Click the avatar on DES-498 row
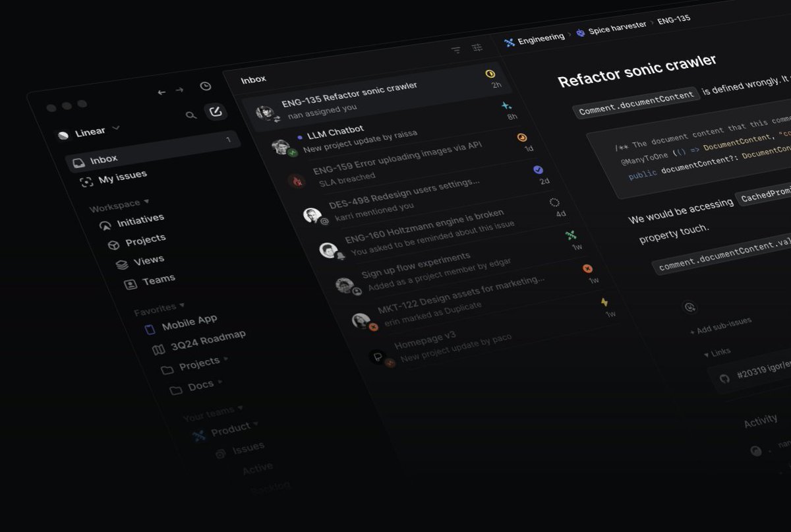 [312, 215]
